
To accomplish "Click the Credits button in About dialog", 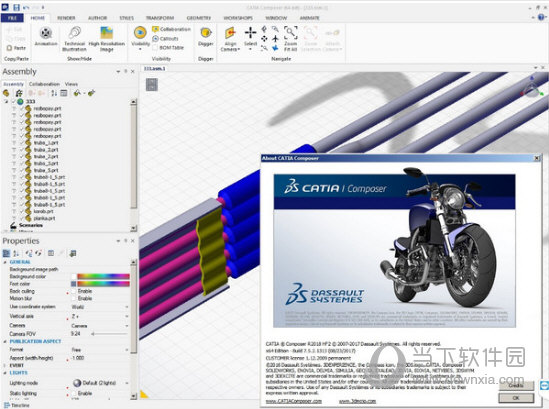I will [x=516, y=385].
